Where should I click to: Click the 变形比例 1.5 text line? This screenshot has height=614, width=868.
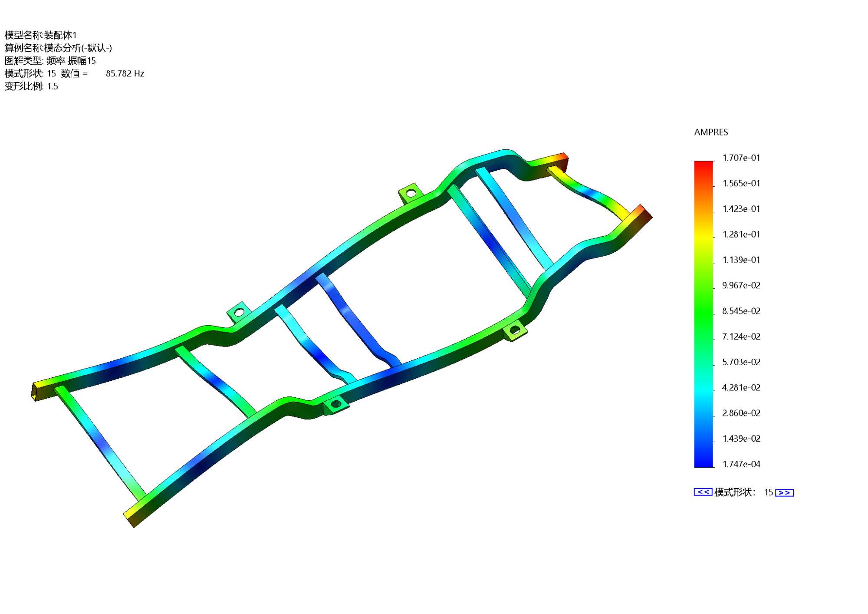[31, 86]
